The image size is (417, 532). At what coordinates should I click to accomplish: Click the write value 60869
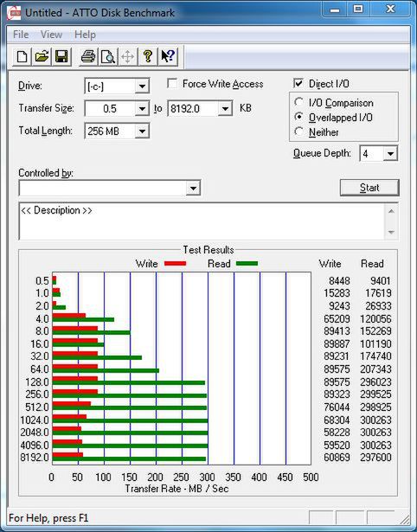tap(337, 458)
